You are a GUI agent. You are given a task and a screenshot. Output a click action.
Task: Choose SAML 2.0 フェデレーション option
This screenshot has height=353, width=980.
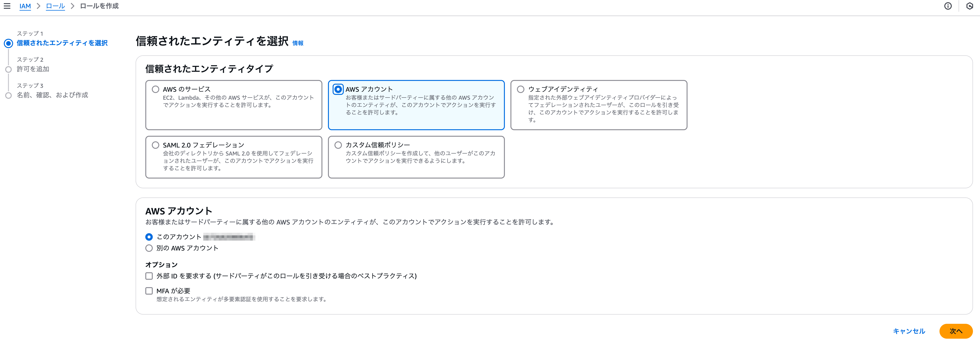coord(156,145)
